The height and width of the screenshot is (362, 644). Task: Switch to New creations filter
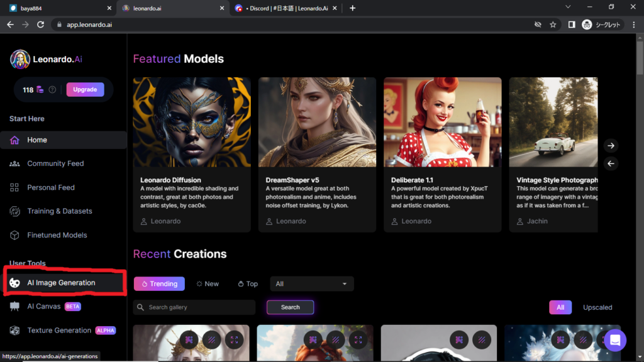click(208, 284)
